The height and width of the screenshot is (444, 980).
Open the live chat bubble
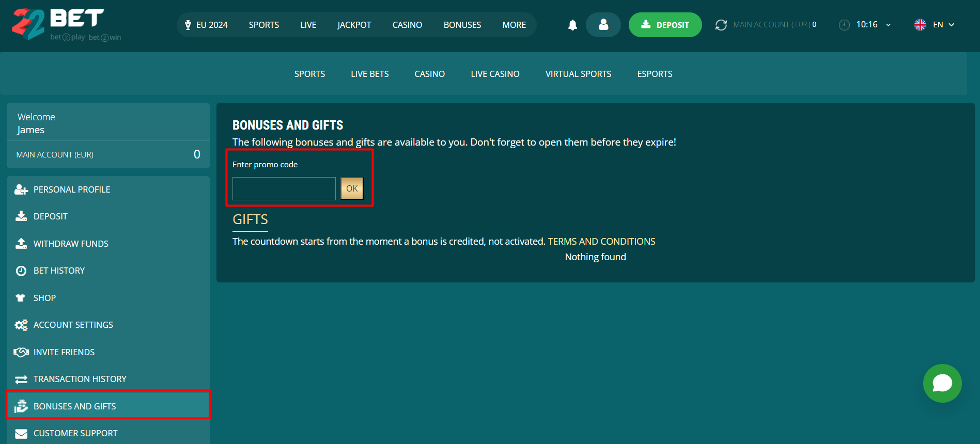(x=942, y=383)
